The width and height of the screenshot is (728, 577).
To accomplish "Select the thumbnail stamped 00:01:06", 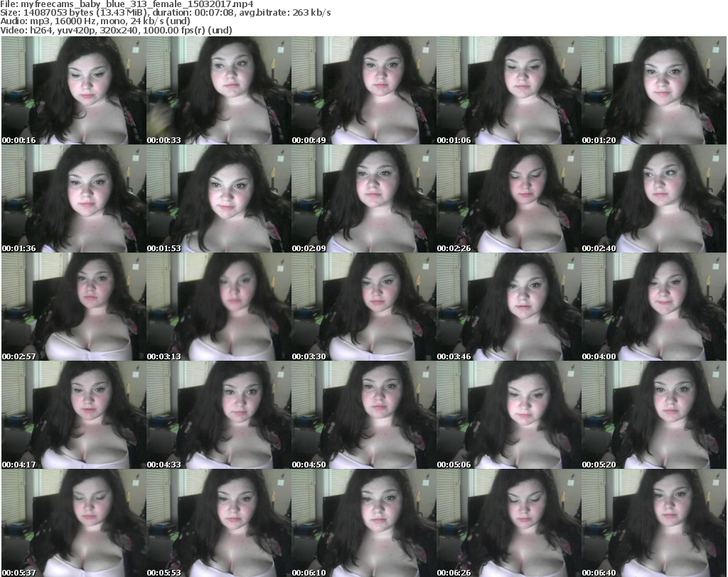I will pyautogui.click(x=509, y=90).
